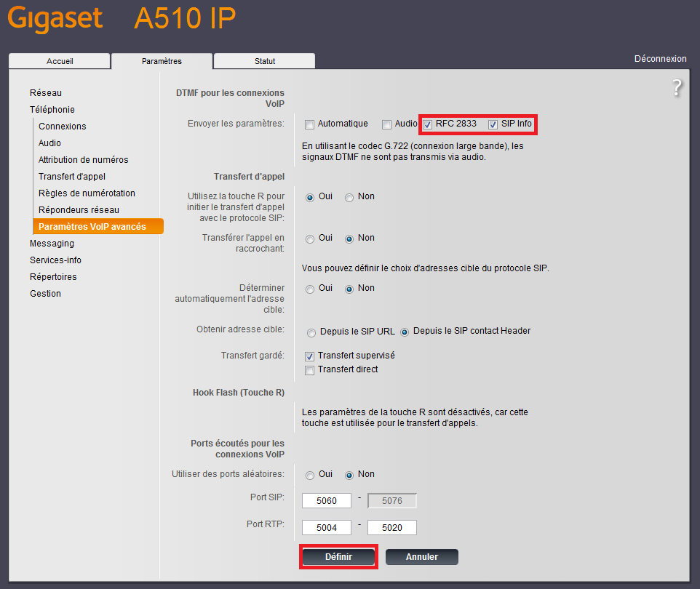
Task: Toggle the RFC 2833 checkbox
Action: (427, 124)
